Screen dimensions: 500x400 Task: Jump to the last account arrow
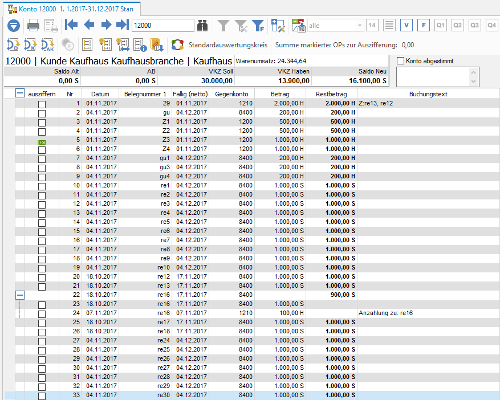[122, 25]
